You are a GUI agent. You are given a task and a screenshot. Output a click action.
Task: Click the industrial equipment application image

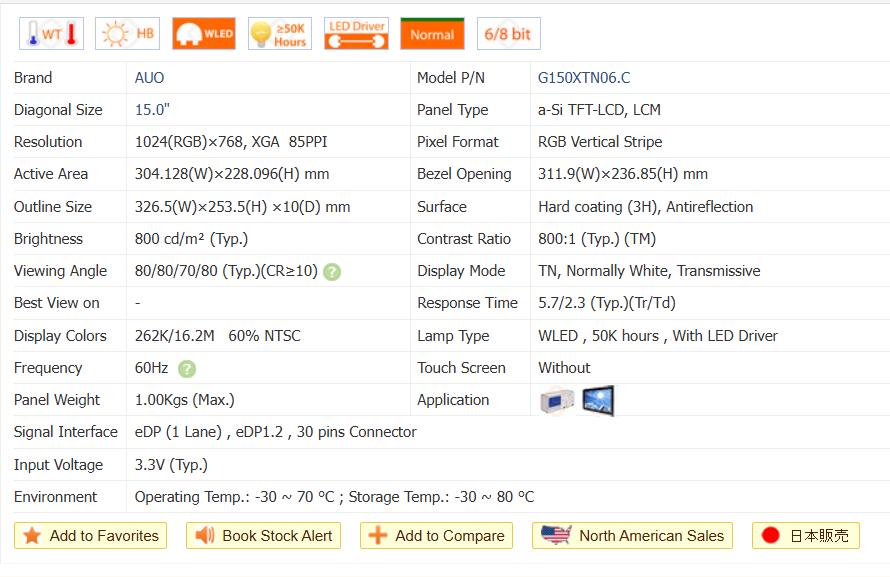click(x=557, y=401)
